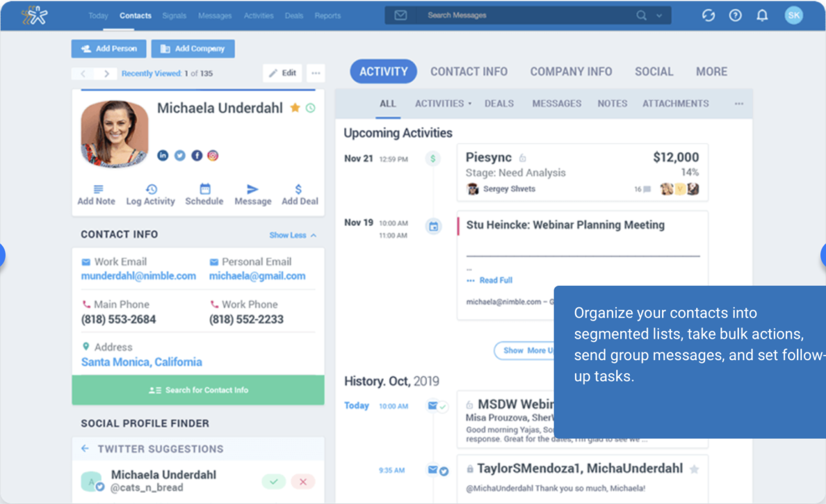The width and height of the screenshot is (826, 504).
Task: Click Message send action
Action: point(253,195)
